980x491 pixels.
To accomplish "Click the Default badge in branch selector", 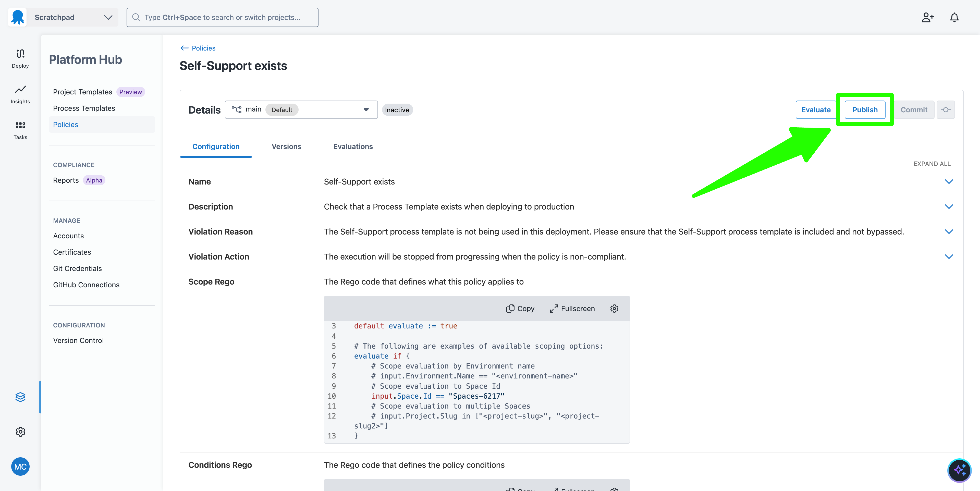I will pos(281,110).
